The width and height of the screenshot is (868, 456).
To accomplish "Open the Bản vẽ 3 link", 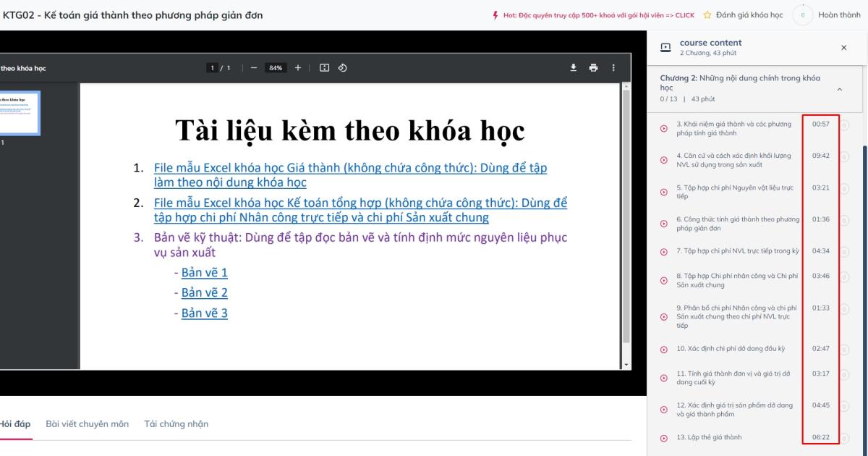I will 205,313.
